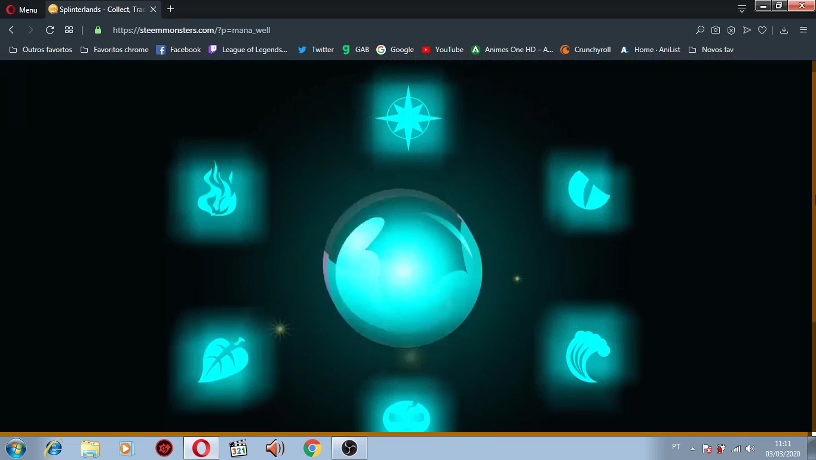Open the Favoritos chrome bookmarks folder

[114, 49]
